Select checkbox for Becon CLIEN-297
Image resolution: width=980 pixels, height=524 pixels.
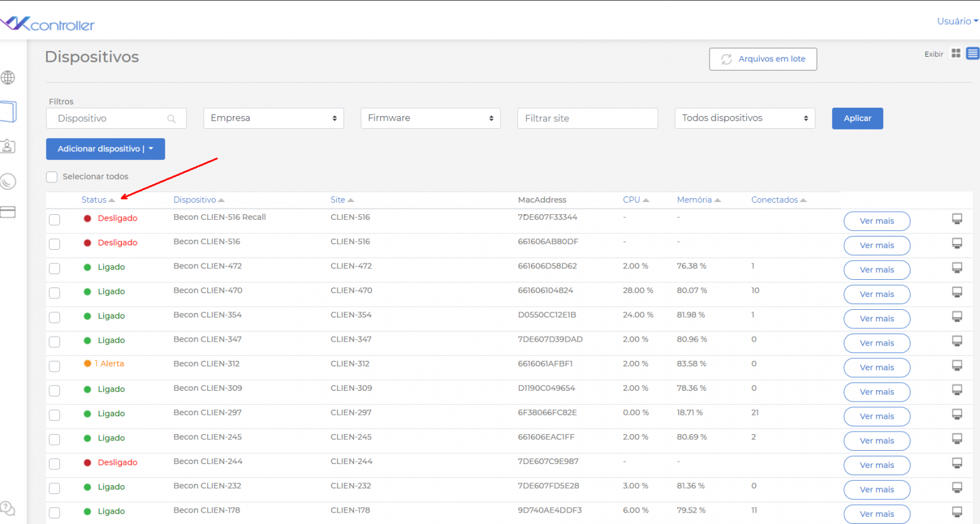(54, 415)
